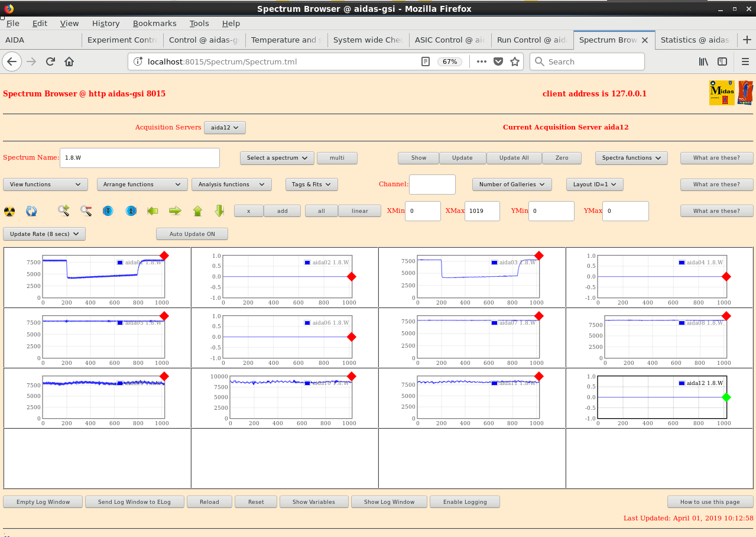Switch to the Run Control browser tab
Screen dimensions: 756x537
pyautogui.click(x=531, y=40)
